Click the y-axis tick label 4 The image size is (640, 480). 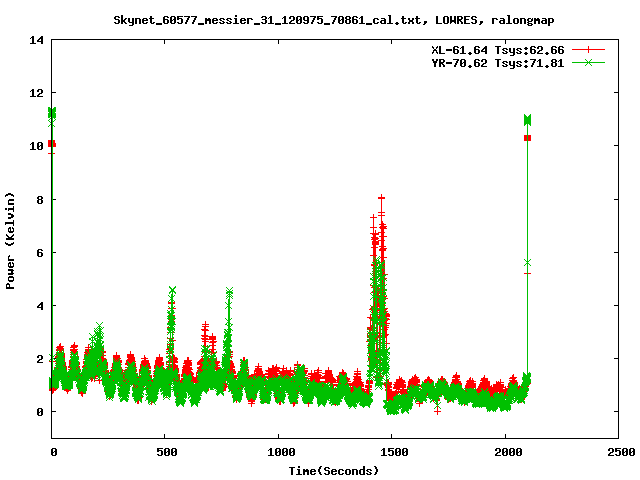coord(40,306)
